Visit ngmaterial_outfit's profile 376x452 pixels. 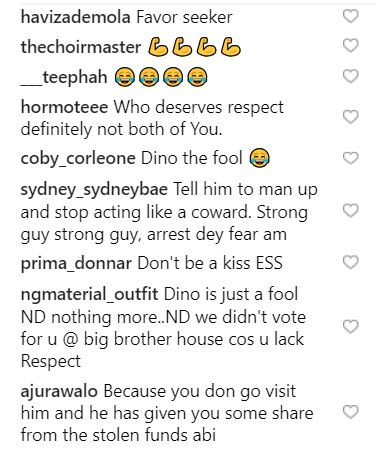(x=89, y=295)
